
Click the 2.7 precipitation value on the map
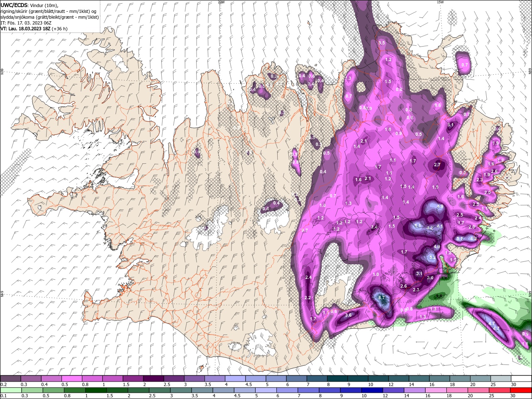pyautogui.click(x=437, y=165)
